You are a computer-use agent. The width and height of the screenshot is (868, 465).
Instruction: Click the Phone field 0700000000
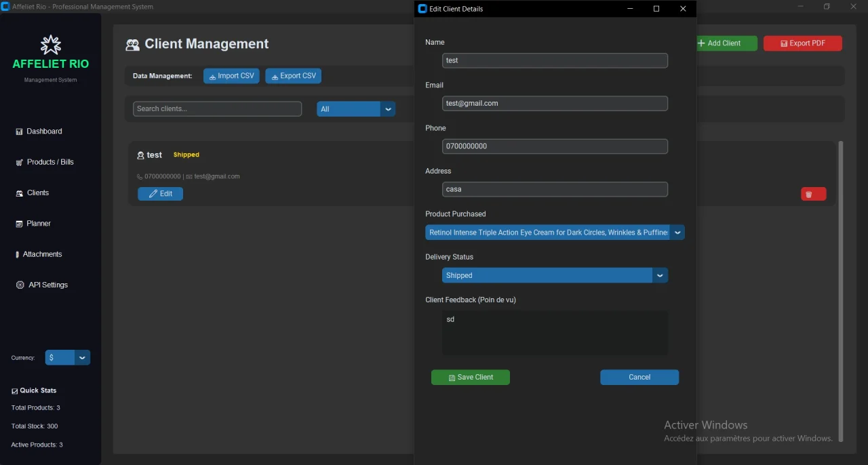point(555,146)
